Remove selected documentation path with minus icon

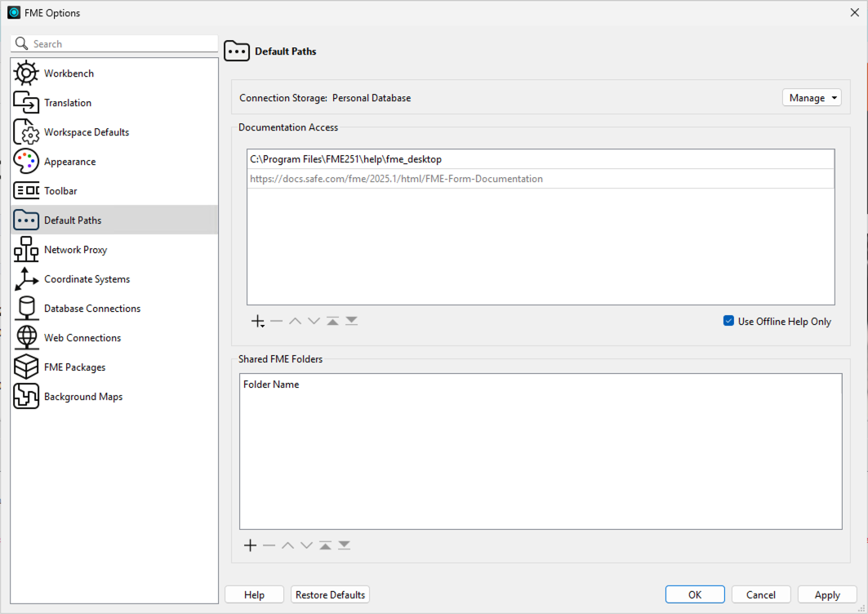coord(276,321)
